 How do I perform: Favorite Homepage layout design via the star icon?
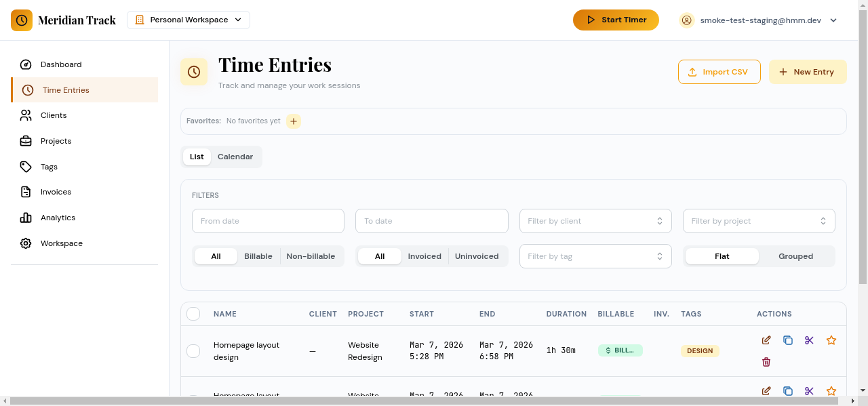(831, 340)
